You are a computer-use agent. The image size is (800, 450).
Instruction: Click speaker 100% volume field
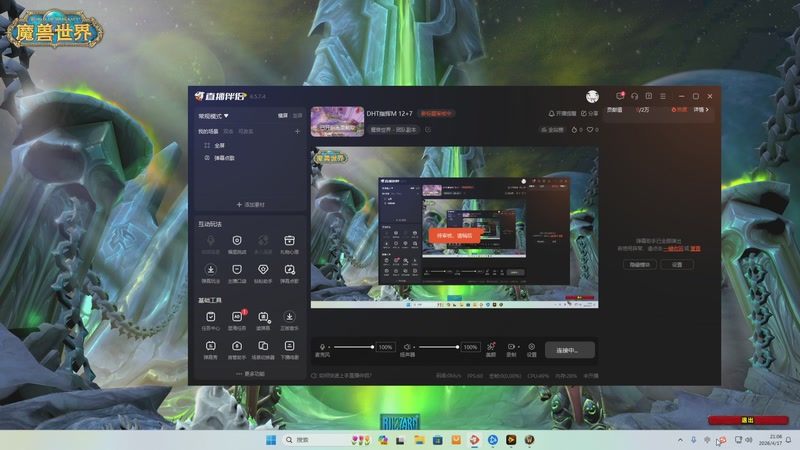click(x=470, y=347)
